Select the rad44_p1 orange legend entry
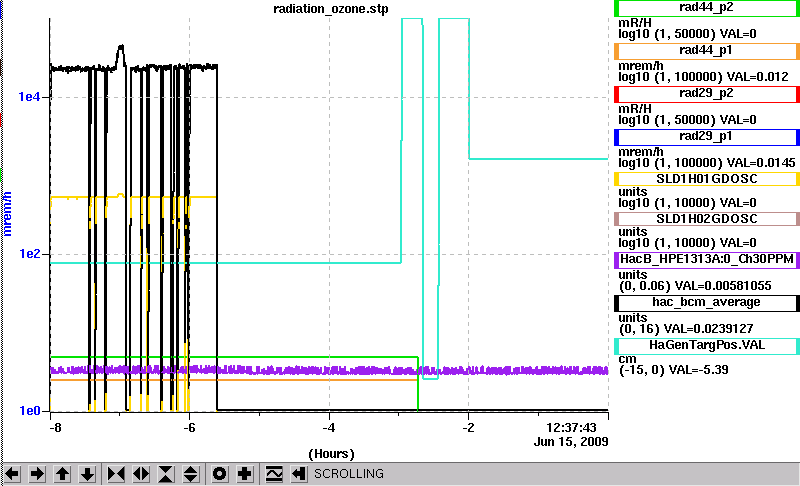The height and width of the screenshot is (486, 800). [707, 51]
